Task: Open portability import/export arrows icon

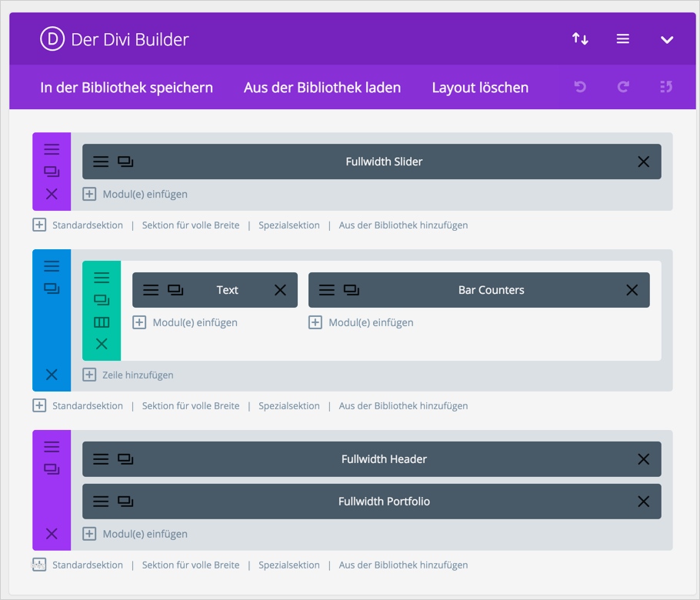Action: tap(580, 38)
